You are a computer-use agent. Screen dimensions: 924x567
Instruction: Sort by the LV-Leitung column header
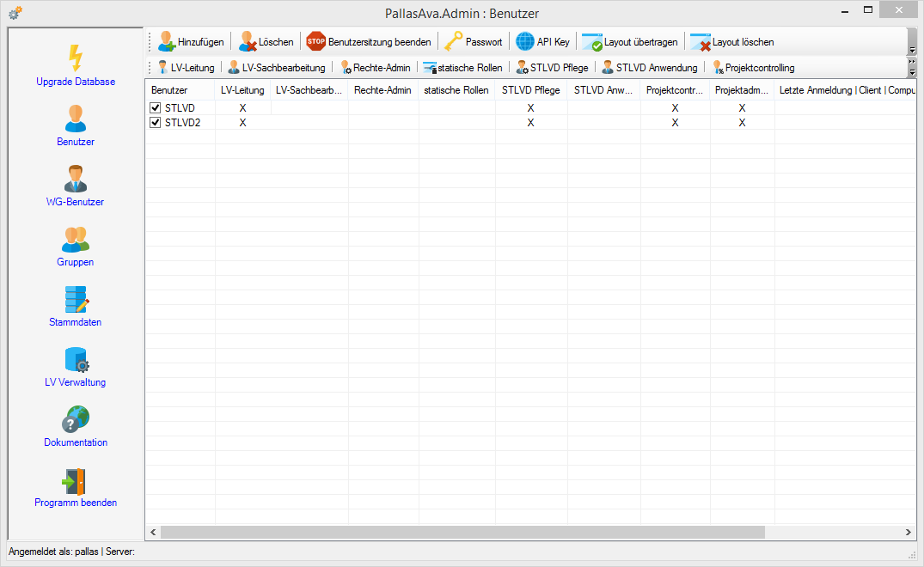[x=242, y=90]
